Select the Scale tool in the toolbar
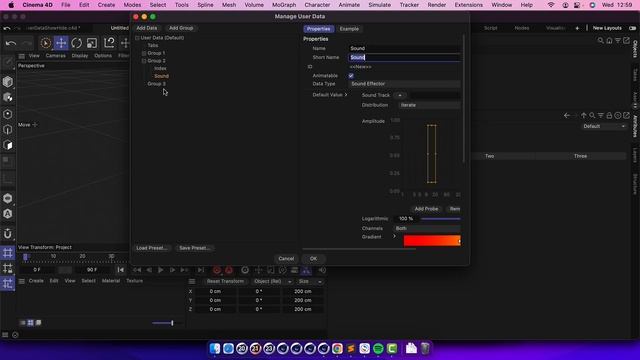This screenshot has height=360, width=640. 92,43
